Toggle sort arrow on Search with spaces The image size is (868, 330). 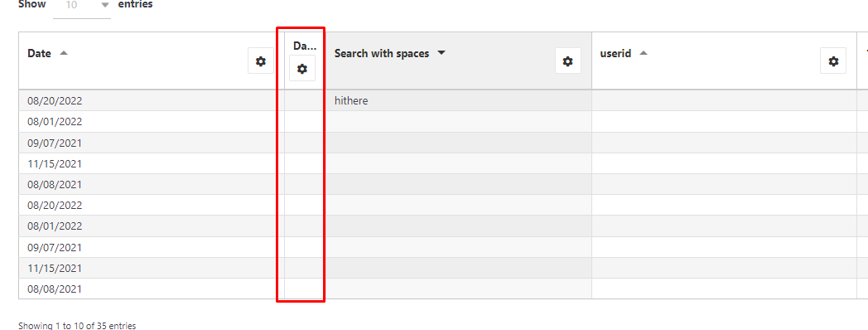pos(441,53)
